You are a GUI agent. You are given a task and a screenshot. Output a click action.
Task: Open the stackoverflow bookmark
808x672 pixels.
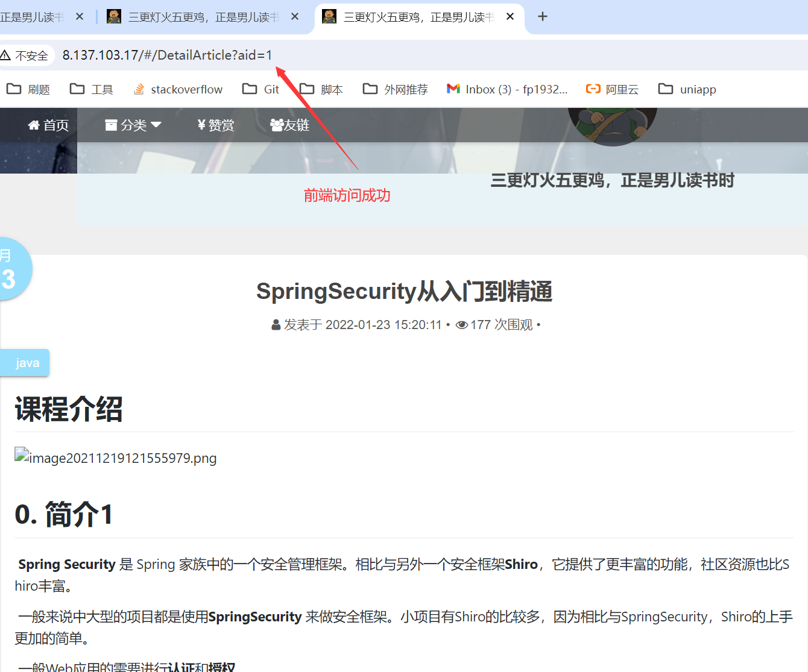pyautogui.click(x=178, y=89)
